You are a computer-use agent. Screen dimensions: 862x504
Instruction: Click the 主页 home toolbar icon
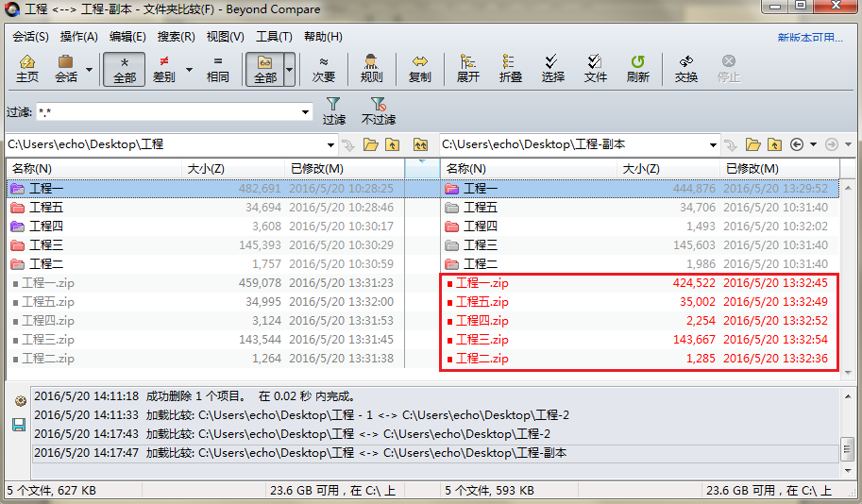[27, 69]
